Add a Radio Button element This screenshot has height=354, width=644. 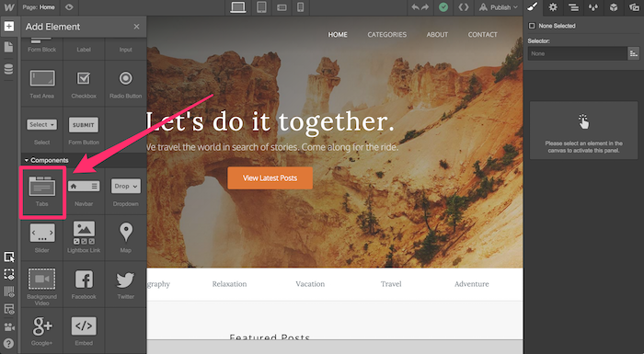[126, 84]
